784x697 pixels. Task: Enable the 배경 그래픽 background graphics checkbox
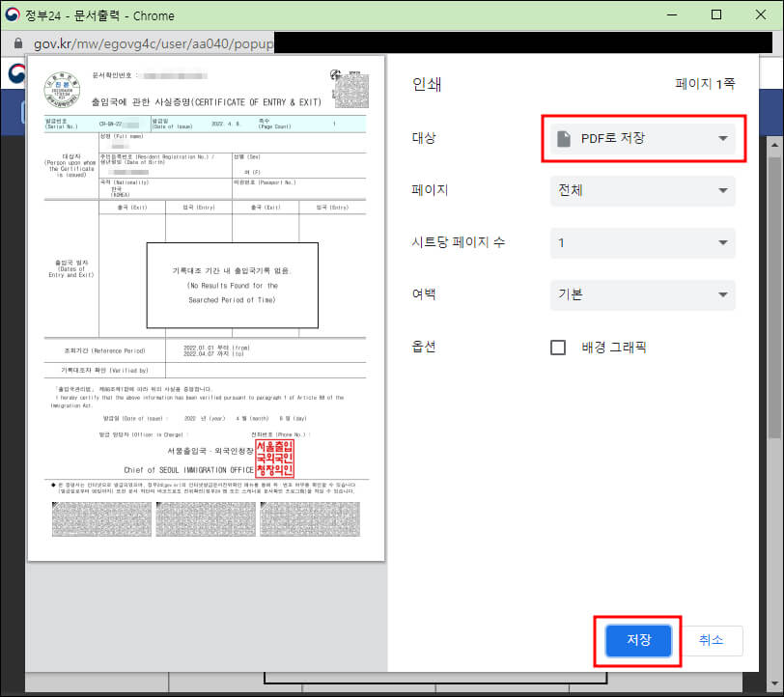point(558,348)
